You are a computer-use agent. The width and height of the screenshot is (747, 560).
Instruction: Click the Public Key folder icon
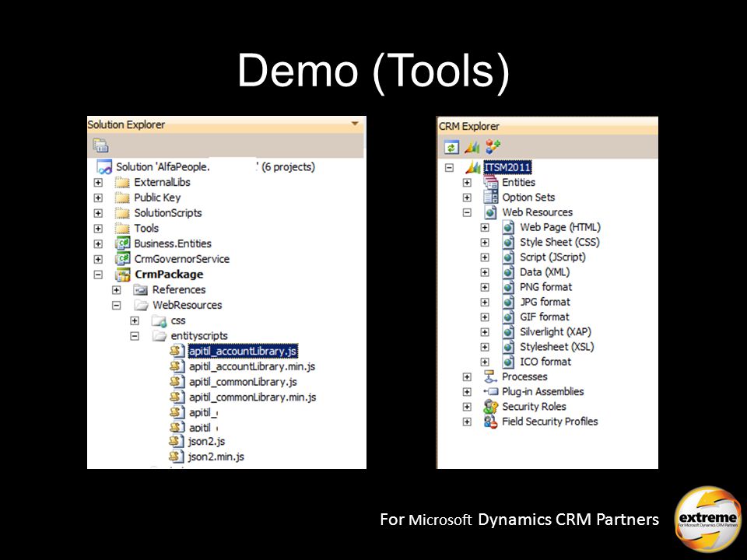tap(122, 198)
